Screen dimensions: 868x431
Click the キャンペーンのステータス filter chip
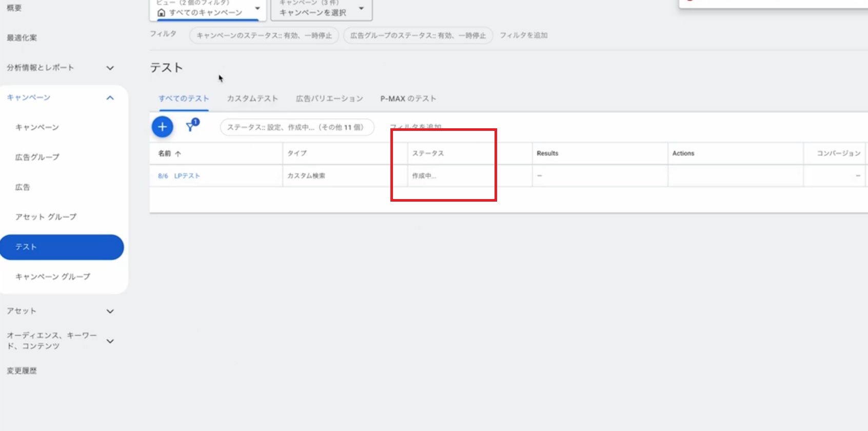264,35
